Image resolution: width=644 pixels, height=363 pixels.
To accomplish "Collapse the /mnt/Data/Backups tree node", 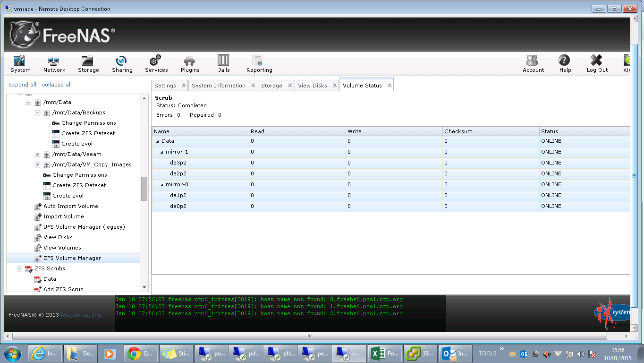I will [38, 113].
